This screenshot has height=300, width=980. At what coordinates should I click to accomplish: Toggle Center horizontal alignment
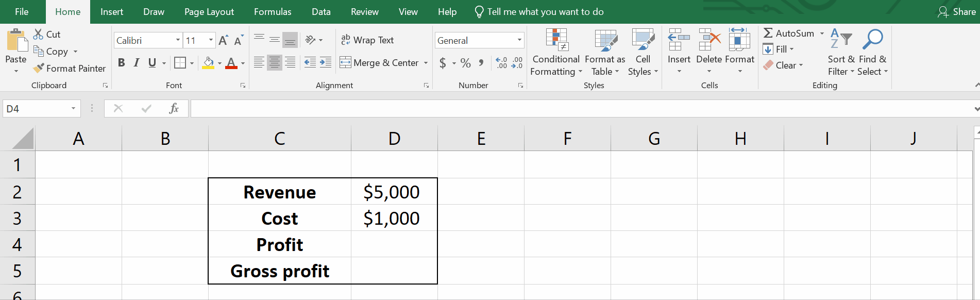pyautogui.click(x=275, y=63)
